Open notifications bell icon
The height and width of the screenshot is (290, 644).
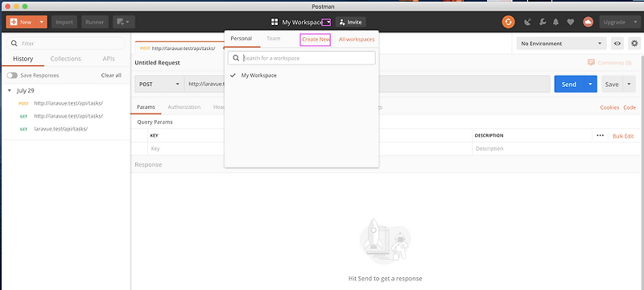pos(556,23)
